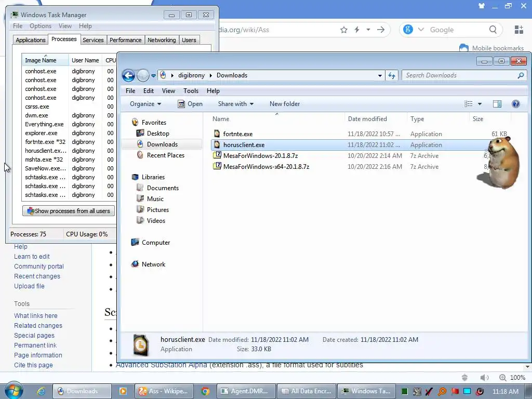The height and width of the screenshot is (399, 532).
Task: Change view icon in Explorer toolbar
Action: 469,104
